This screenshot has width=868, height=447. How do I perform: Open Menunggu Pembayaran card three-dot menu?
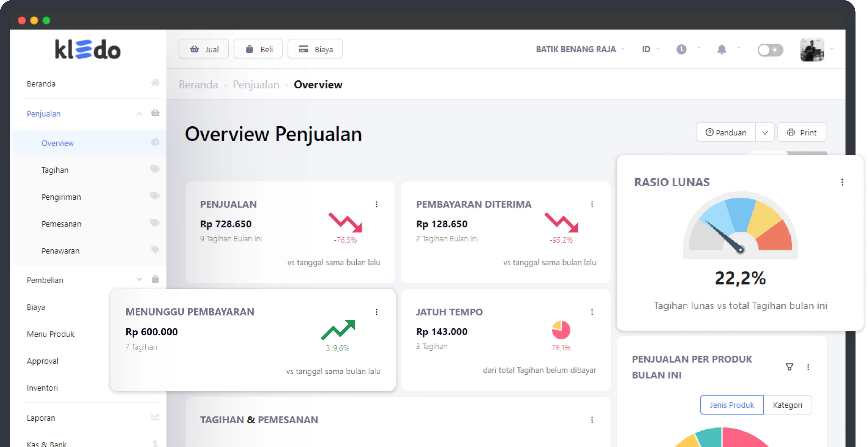[x=376, y=312]
